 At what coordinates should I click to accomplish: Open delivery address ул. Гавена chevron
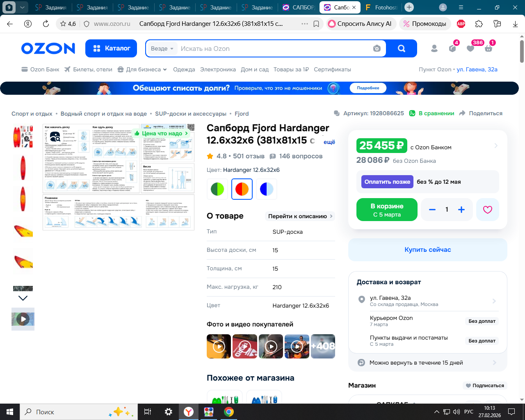494,301
